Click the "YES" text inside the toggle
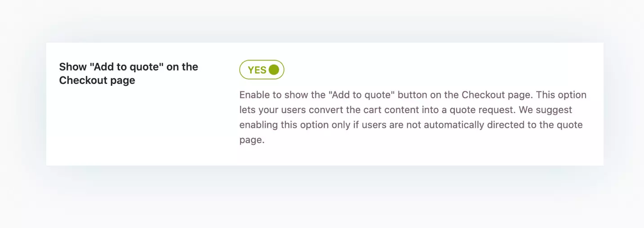The height and width of the screenshot is (228, 644). pyautogui.click(x=257, y=70)
